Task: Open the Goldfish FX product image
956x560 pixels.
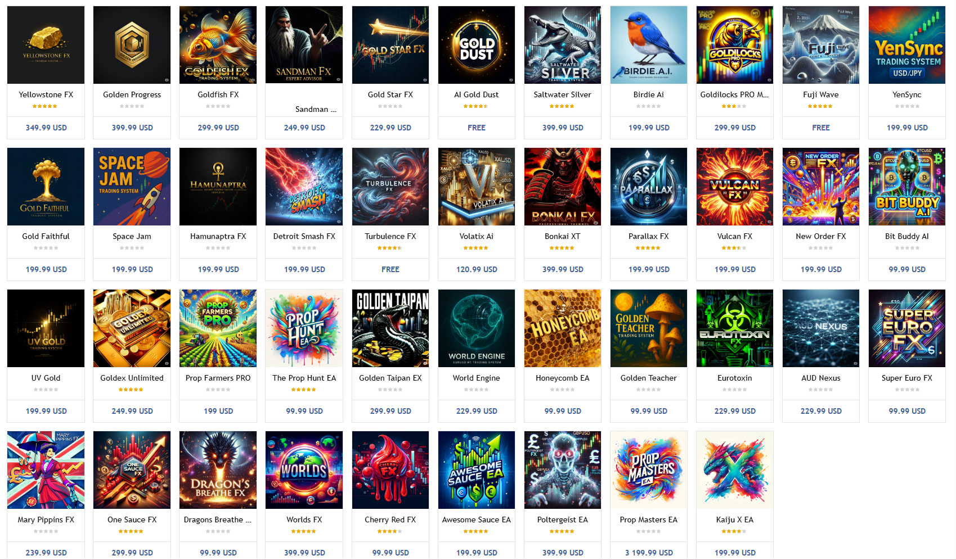Action: click(218, 45)
